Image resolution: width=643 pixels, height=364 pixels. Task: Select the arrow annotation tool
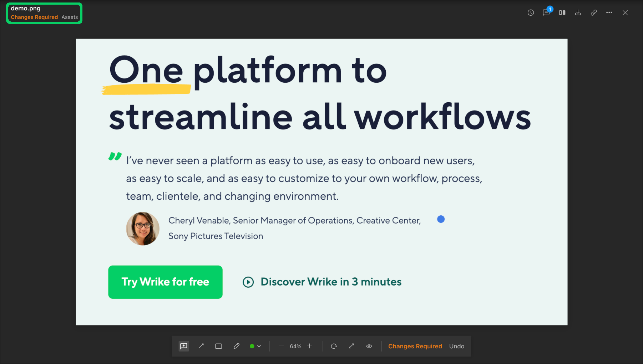[x=201, y=346]
